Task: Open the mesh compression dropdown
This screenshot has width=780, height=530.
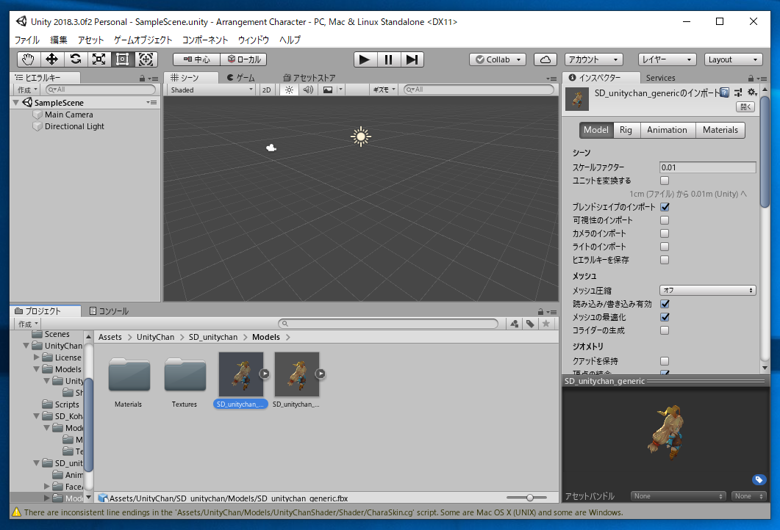Action: [x=707, y=290]
